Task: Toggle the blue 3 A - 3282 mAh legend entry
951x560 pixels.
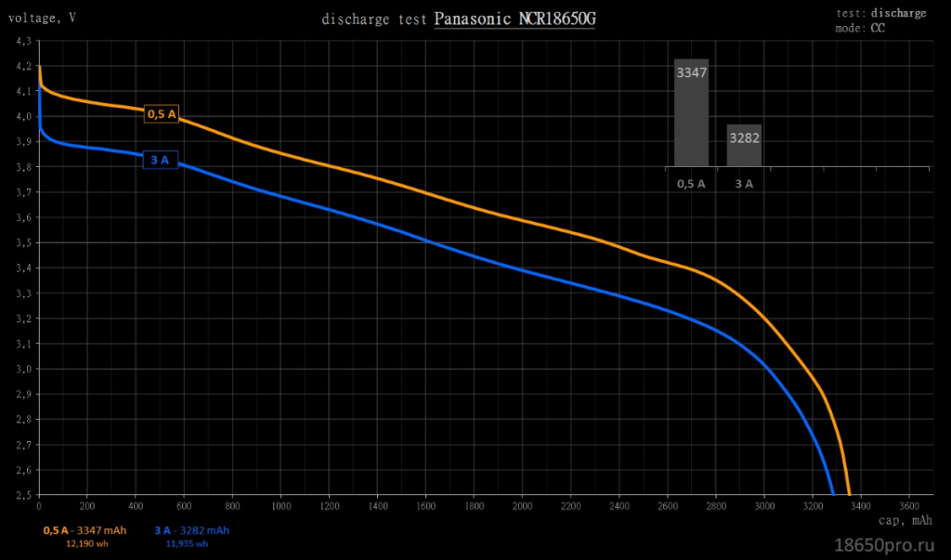Action: pyautogui.click(x=192, y=530)
